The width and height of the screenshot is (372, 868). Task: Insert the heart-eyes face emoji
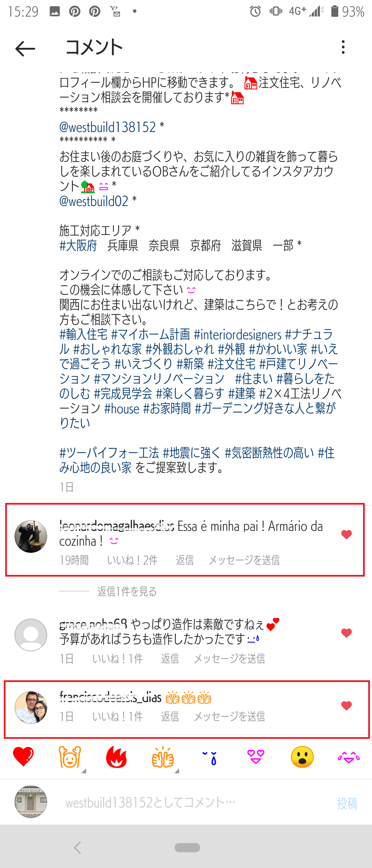point(256,757)
